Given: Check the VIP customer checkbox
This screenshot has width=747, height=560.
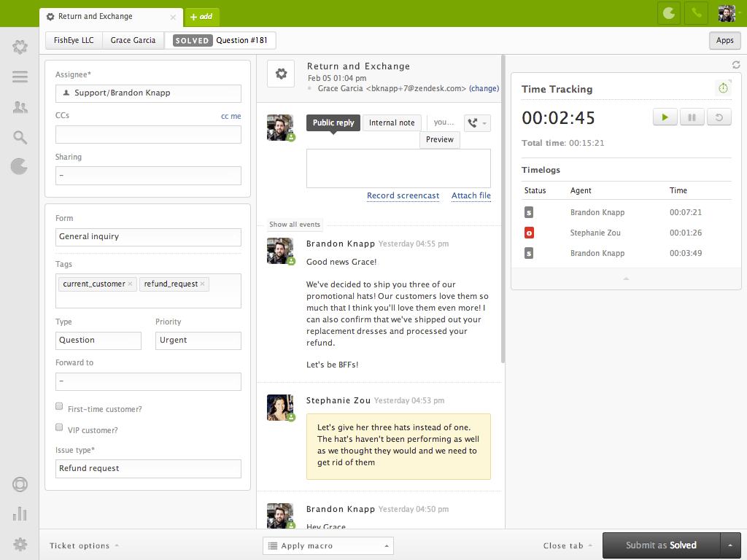Looking at the screenshot, I should tap(58, 427).
